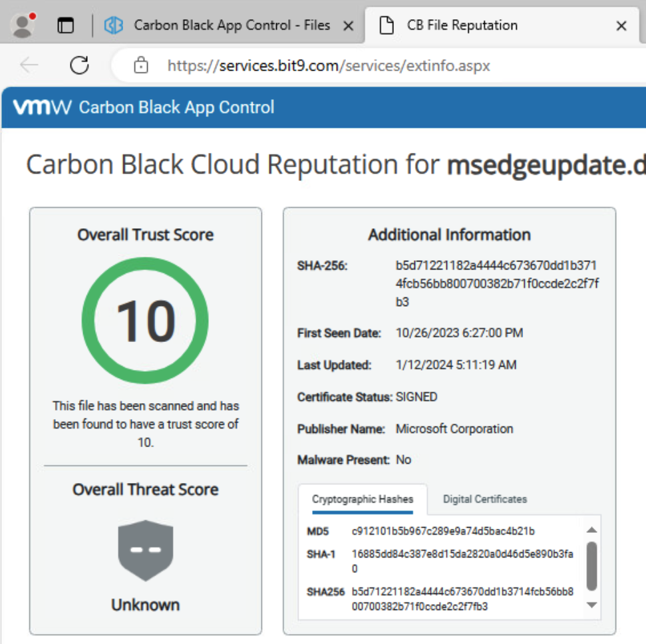Click the Certificate Status value SIGNED
Viewport: 646px width, 644px height.
(416, 397)
